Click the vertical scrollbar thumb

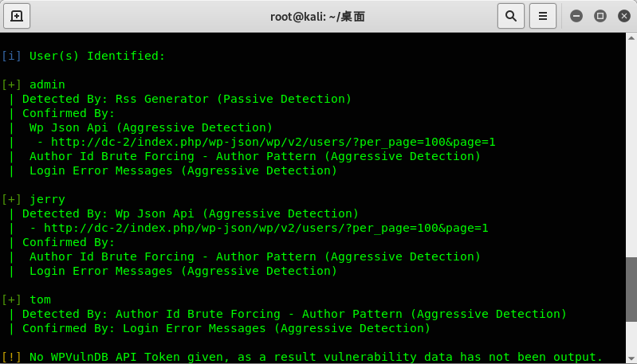[631, 289]
